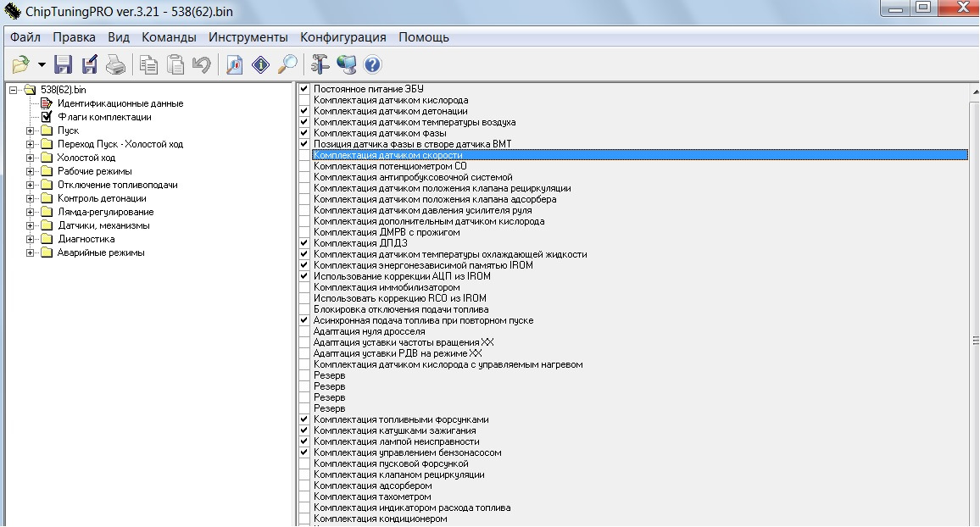Expand the Диагностика folder
Image resolution: width=980 pixels, height=527 pixels.
point(30,239)
